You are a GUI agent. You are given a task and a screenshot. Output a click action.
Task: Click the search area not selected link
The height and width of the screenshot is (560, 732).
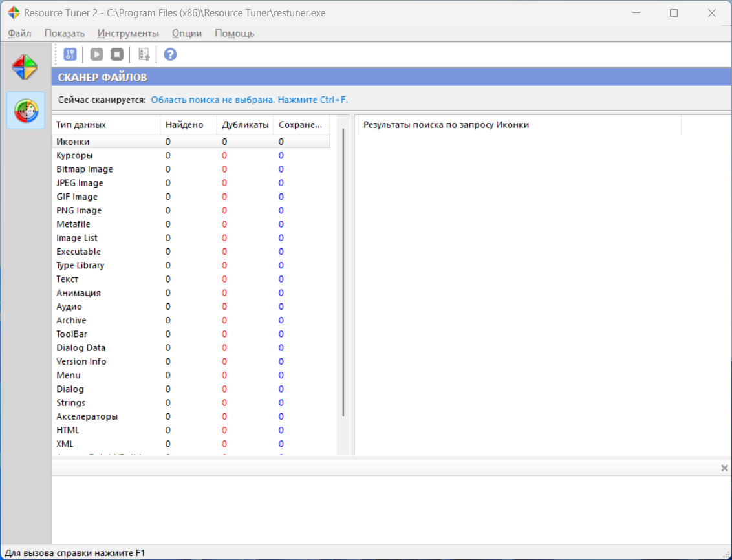[x=250, y=100]
